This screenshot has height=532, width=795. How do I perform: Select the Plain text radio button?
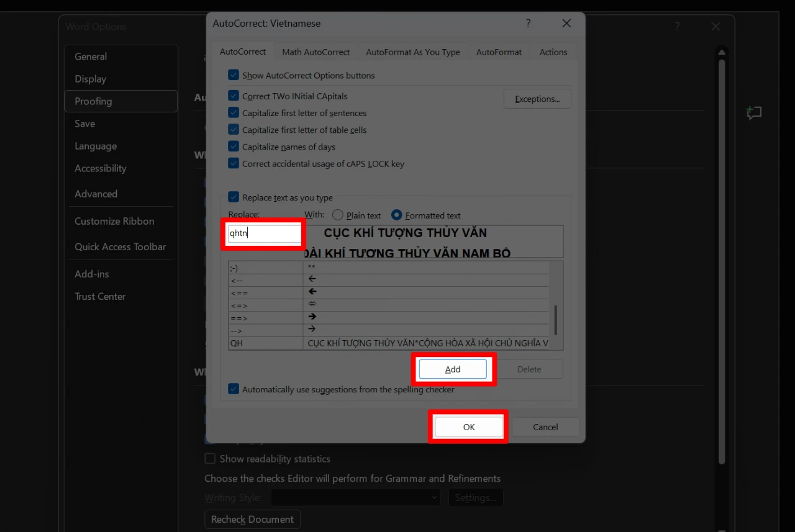tap(338, 215)
